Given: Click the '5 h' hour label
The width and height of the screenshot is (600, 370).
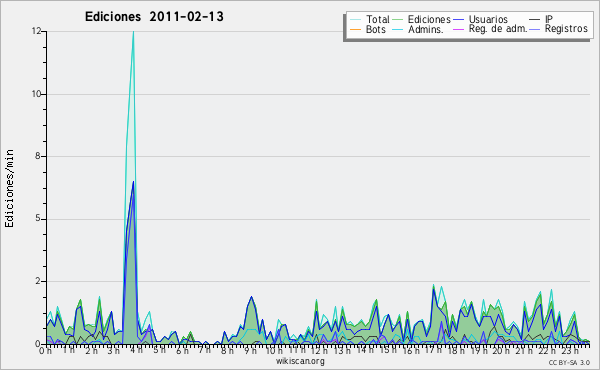Looking at the screenshot, I should pyautogui.click(x=159, y=351).
